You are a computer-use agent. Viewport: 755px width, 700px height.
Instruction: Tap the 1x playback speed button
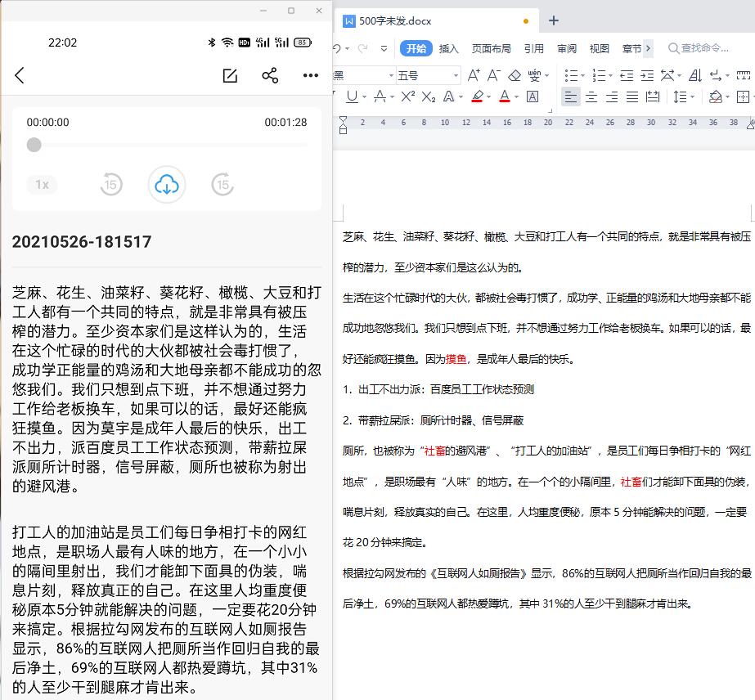click(42, 185)
